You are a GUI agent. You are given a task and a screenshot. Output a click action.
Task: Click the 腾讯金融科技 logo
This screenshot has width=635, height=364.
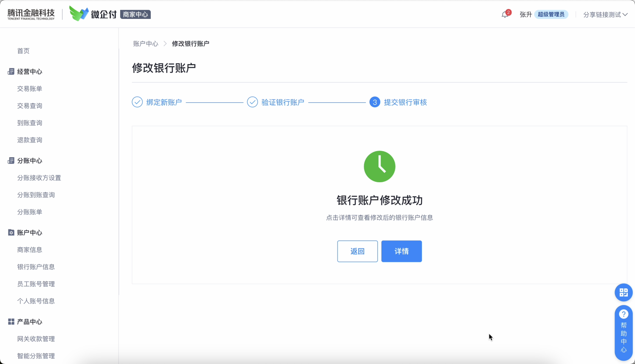[31, 14]
